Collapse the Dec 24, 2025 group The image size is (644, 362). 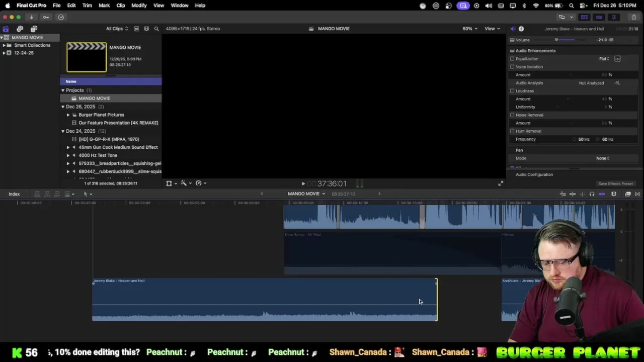pos(63,131)
